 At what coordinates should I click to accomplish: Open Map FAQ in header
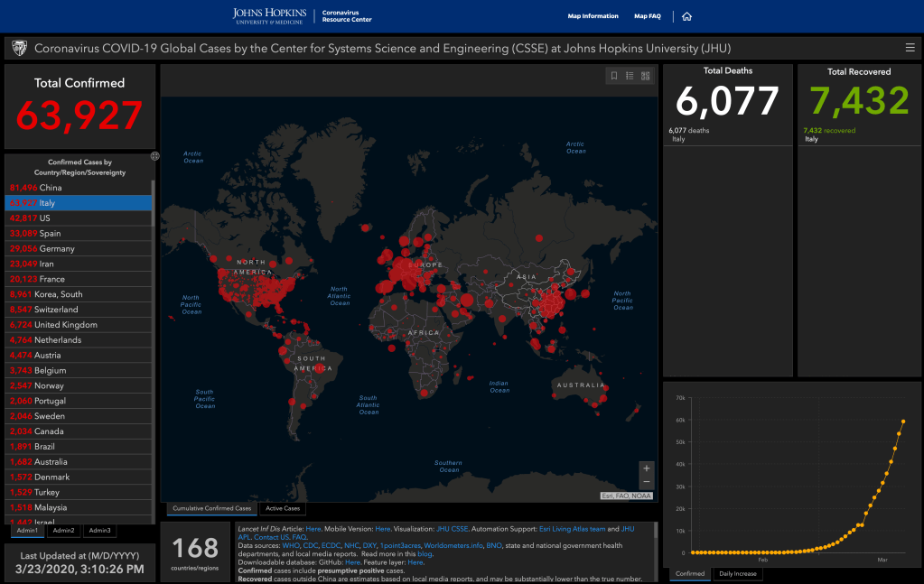(x=648, y=16)
